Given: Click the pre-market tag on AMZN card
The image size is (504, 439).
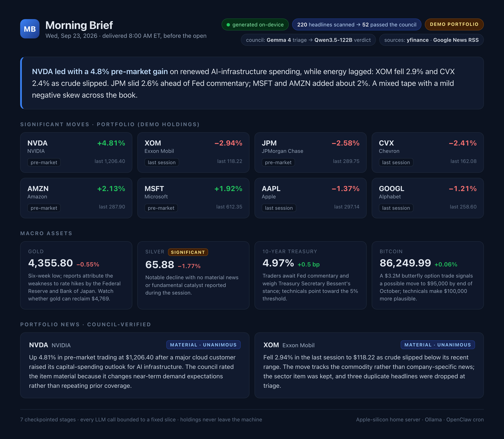Looking at the screenshot, I should coord(44,208).
